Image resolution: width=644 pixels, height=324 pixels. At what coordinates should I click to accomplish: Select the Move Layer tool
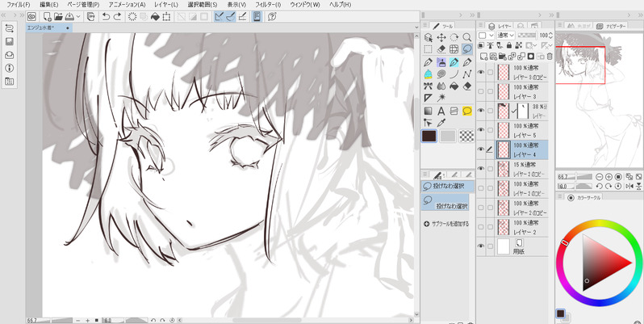pos(441,37)
